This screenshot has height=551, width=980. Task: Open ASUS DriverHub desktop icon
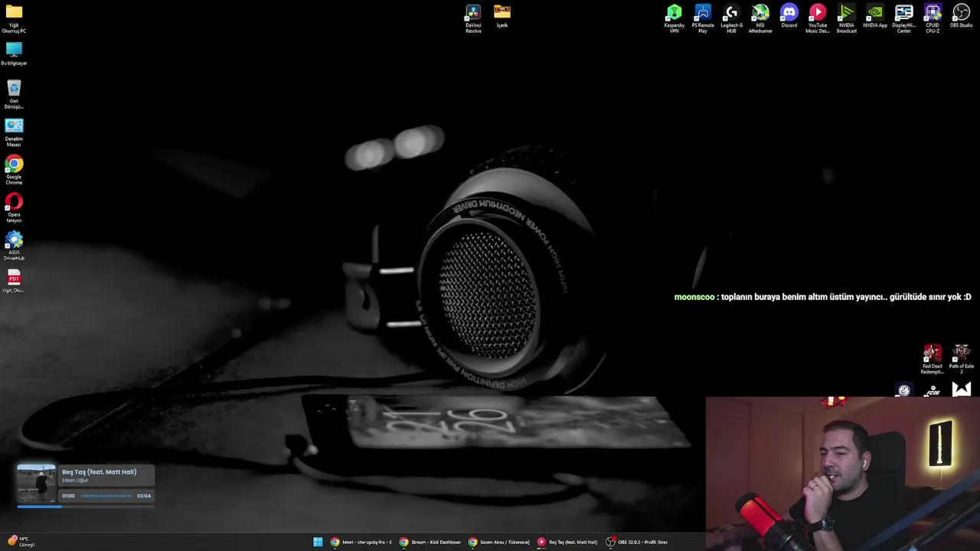point(14,246)
